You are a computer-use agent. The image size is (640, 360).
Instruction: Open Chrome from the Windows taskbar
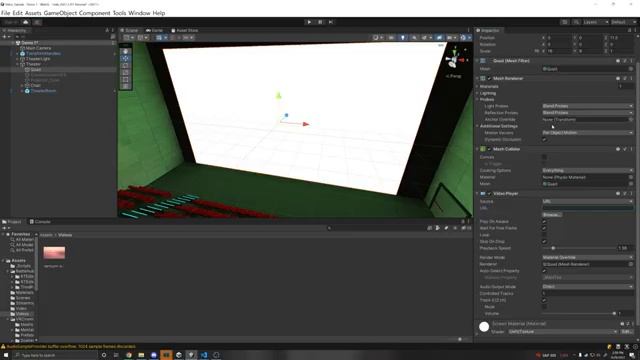129,355
